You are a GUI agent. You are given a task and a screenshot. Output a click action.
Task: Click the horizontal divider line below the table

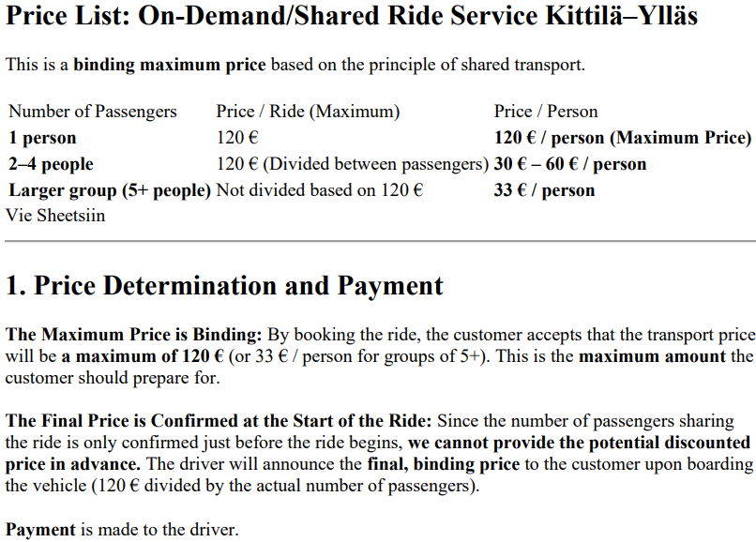tap(378, 242)
